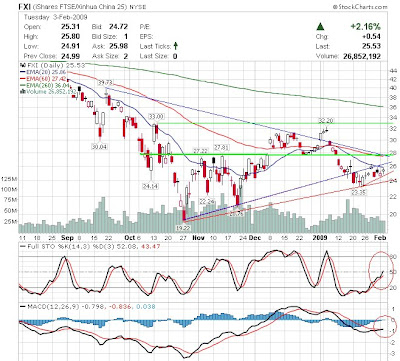Click the NYSE exchange label
Image resolution: width=400 pixels, height=361 pixels.
[137, 7]
